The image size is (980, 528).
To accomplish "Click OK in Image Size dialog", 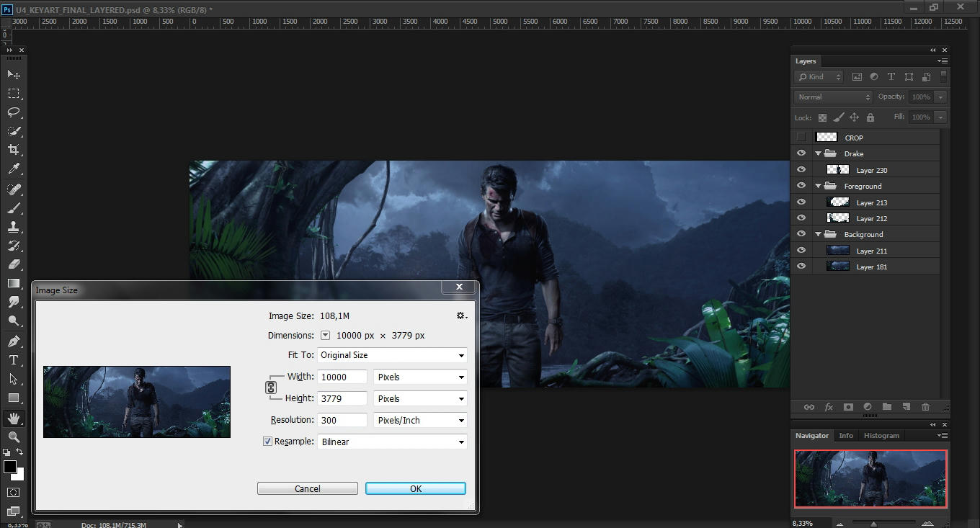I will coord(416,488).
